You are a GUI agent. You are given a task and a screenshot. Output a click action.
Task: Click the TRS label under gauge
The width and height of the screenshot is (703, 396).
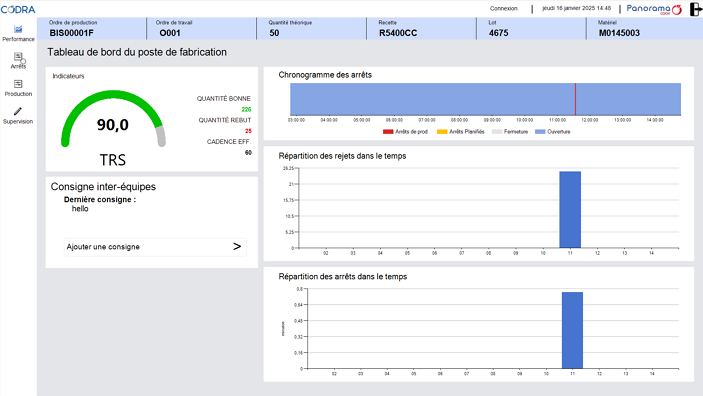(113, 160)
